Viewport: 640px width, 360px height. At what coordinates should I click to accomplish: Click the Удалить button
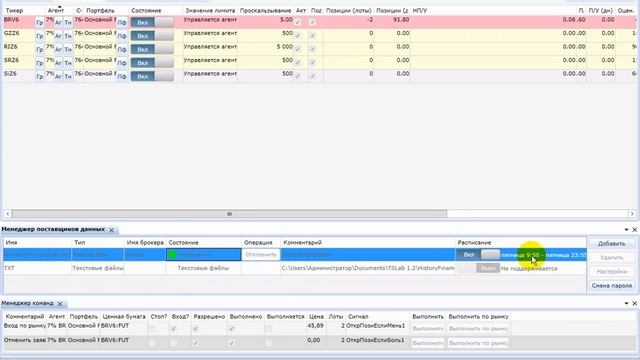click(611, 258)
